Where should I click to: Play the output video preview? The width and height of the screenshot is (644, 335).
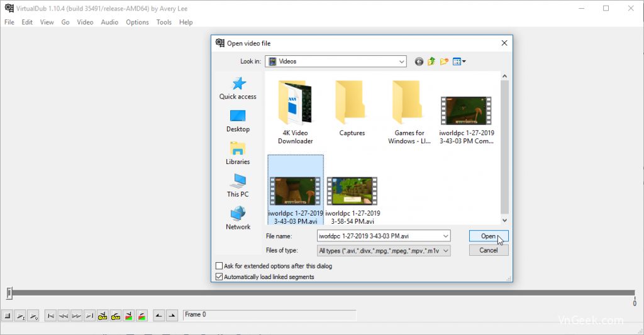34,316
